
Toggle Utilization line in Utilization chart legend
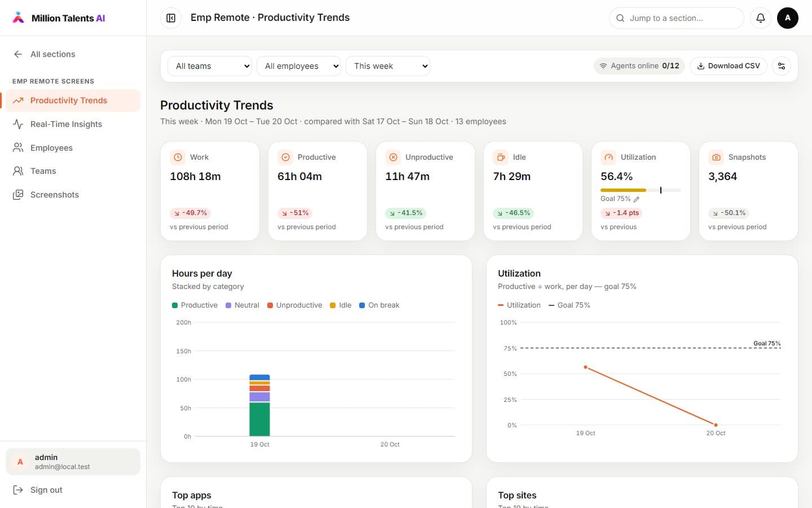(x=519, y=305)
